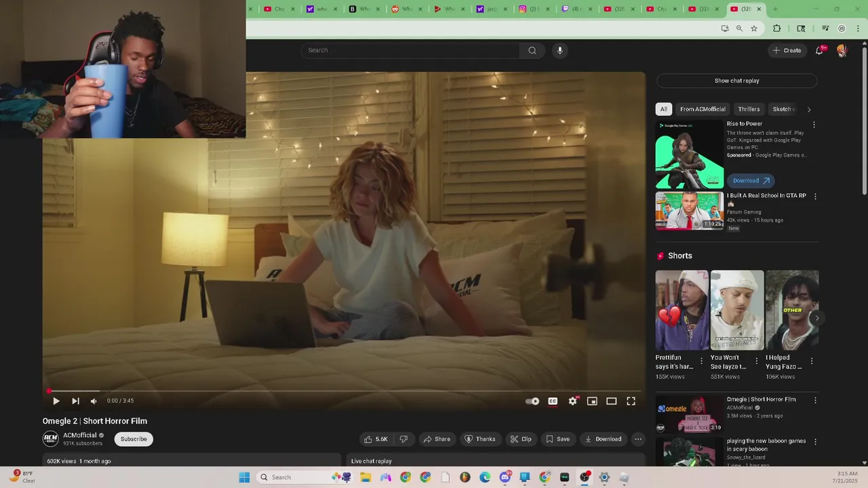Open Chrome media controls icon
The height and width of the screenshot is (488, 868).
(825, 28)
